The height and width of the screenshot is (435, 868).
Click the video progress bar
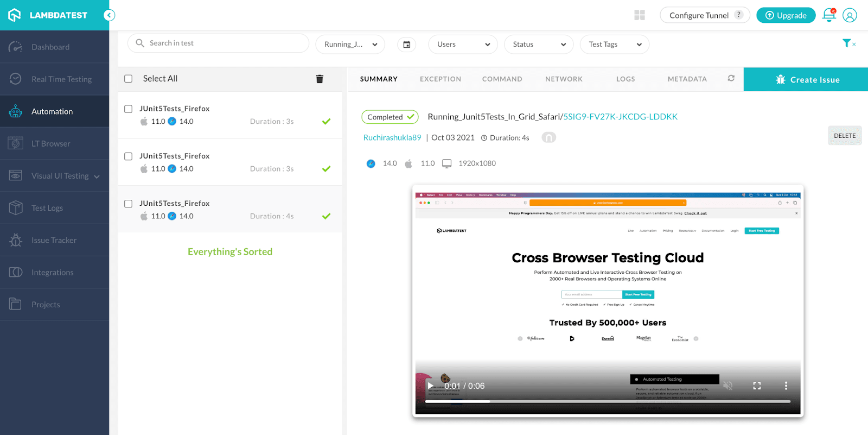click(x=608, y=402)
